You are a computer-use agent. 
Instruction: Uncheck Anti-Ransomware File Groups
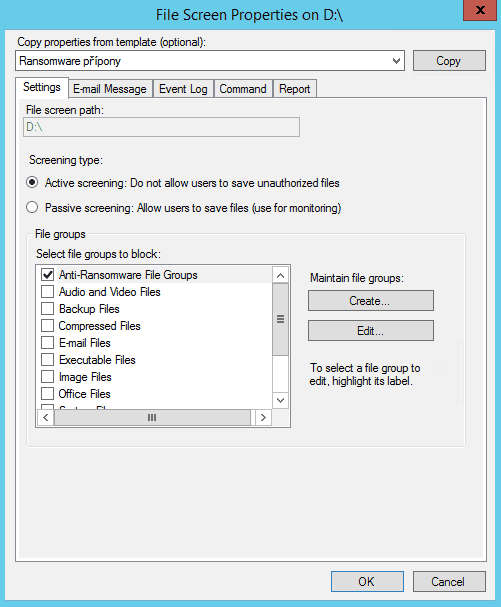pos(48,275)
